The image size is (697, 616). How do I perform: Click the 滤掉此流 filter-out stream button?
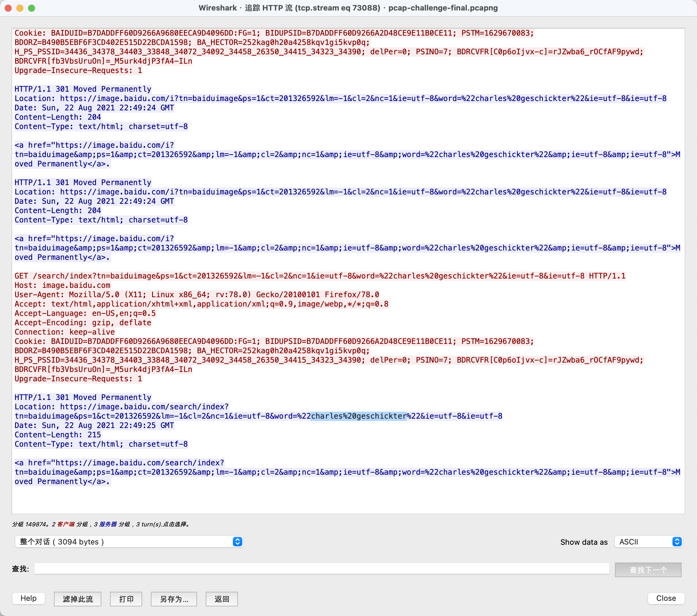77,599
